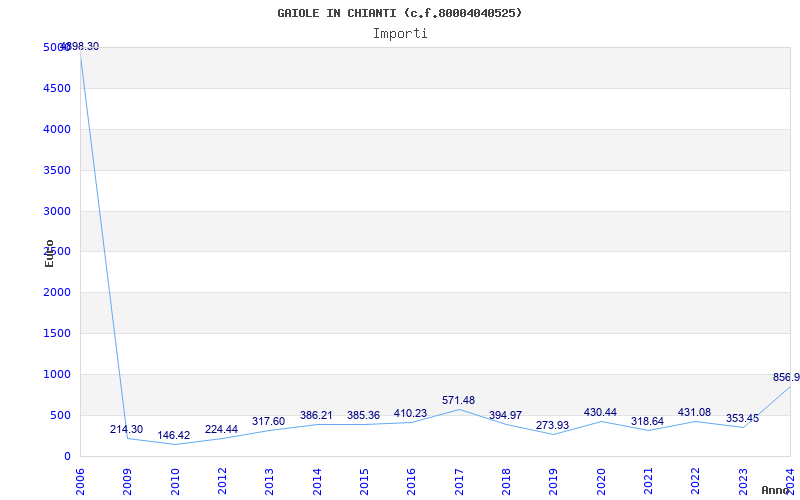
Task: Click data label 431.08
Action: tap(694, 412)
